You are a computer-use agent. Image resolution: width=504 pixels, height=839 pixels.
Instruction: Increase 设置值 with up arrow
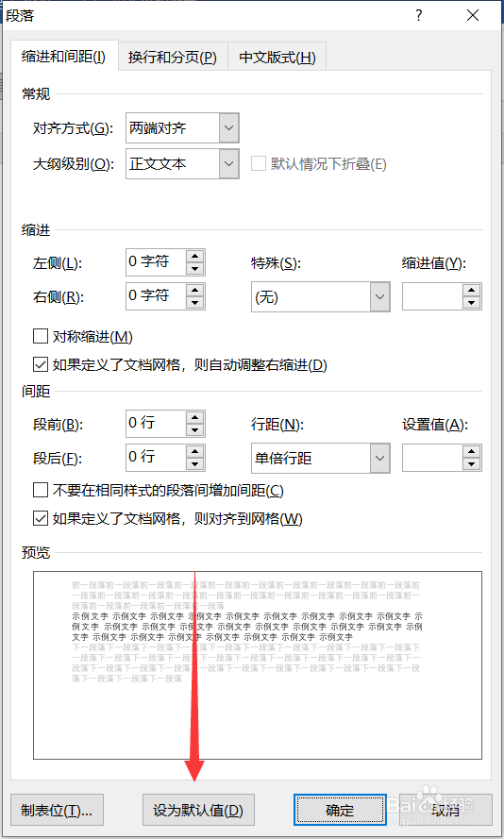(x=471, y=452)
